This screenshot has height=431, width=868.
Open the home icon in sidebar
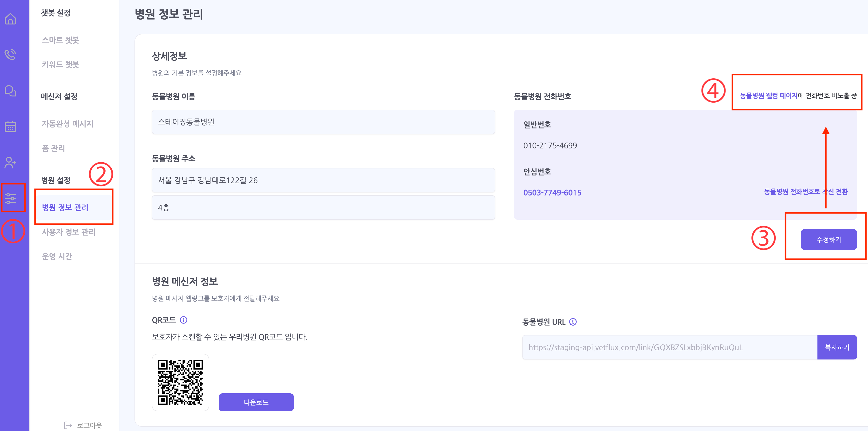point(10,19)
